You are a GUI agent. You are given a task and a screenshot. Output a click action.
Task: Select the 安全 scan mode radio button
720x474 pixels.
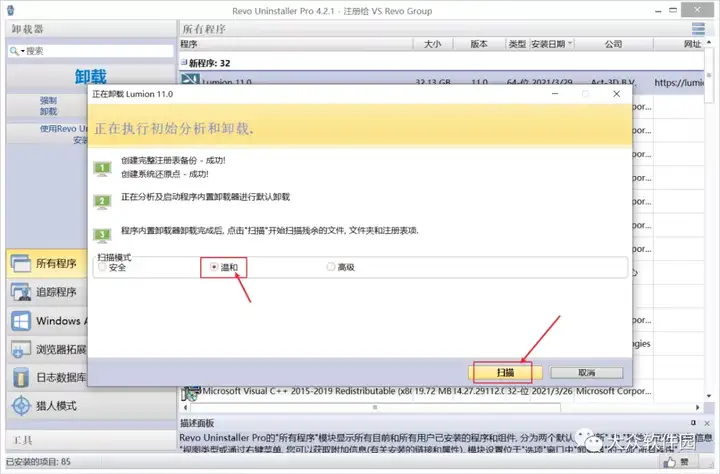(x=102, y=267)
